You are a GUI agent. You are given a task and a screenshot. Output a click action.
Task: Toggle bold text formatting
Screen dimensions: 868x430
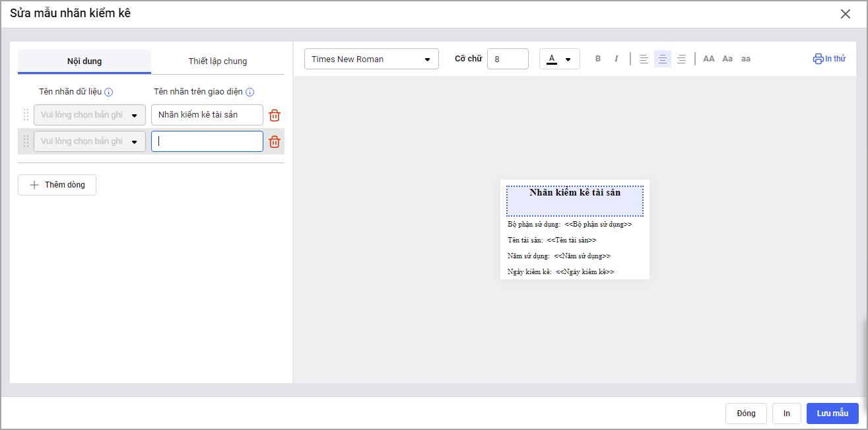point(598,59)
